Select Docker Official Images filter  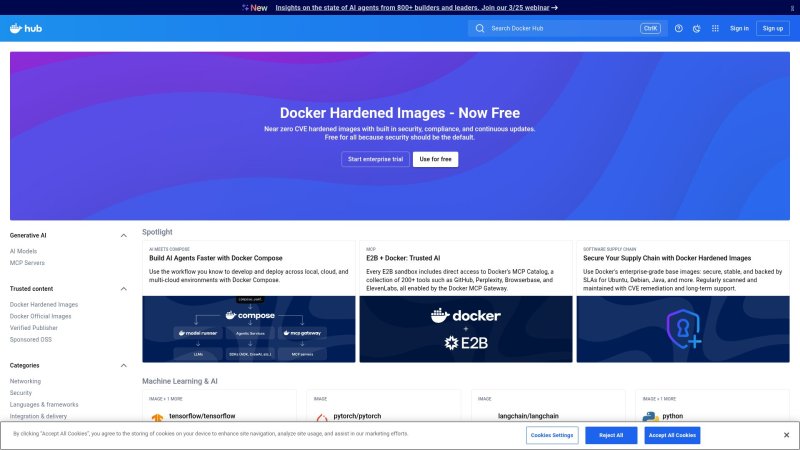[x=40, y=316]
